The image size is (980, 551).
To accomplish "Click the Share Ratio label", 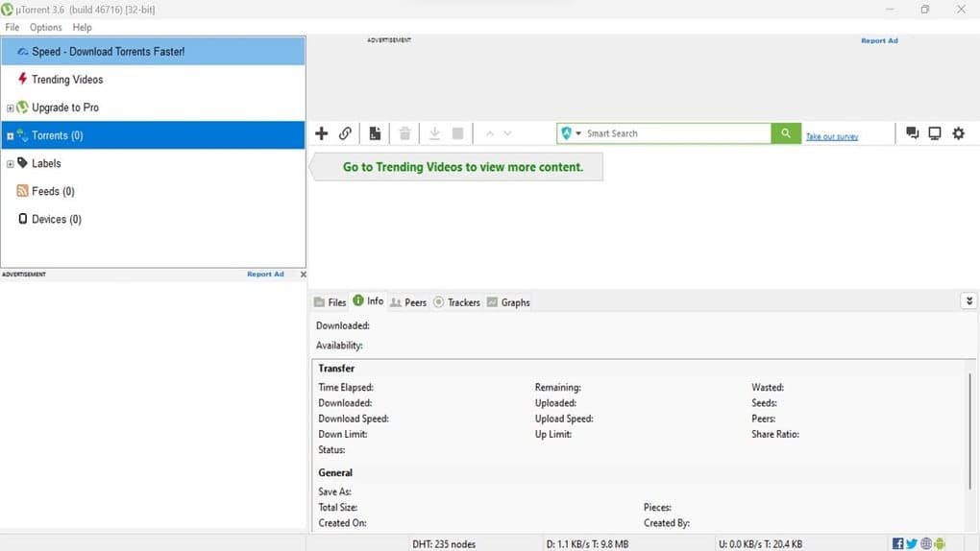I will pos(775,434).
